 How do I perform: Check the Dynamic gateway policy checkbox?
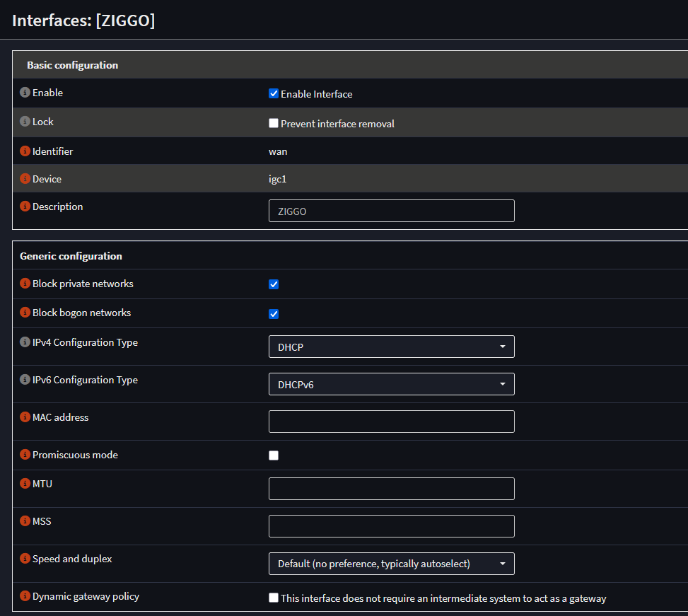(274, 598)
